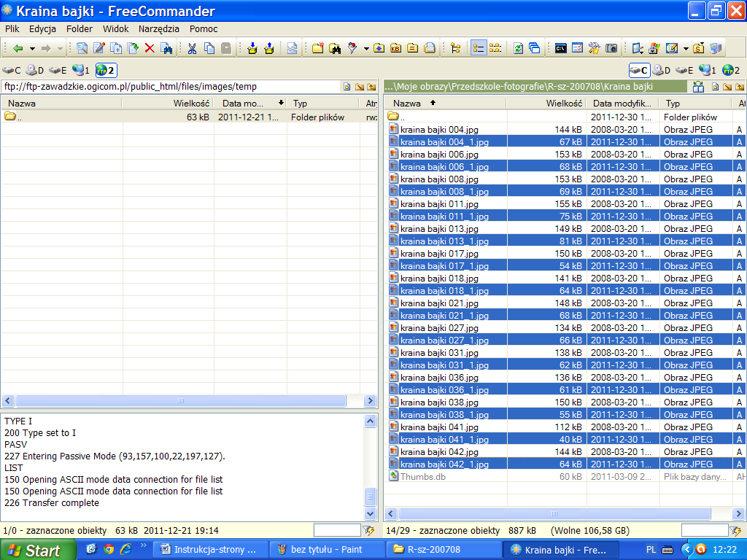The width and height of the screenshot is (747, 560).
Task: Open the Pomoc menu
Action: pos(204,28)
